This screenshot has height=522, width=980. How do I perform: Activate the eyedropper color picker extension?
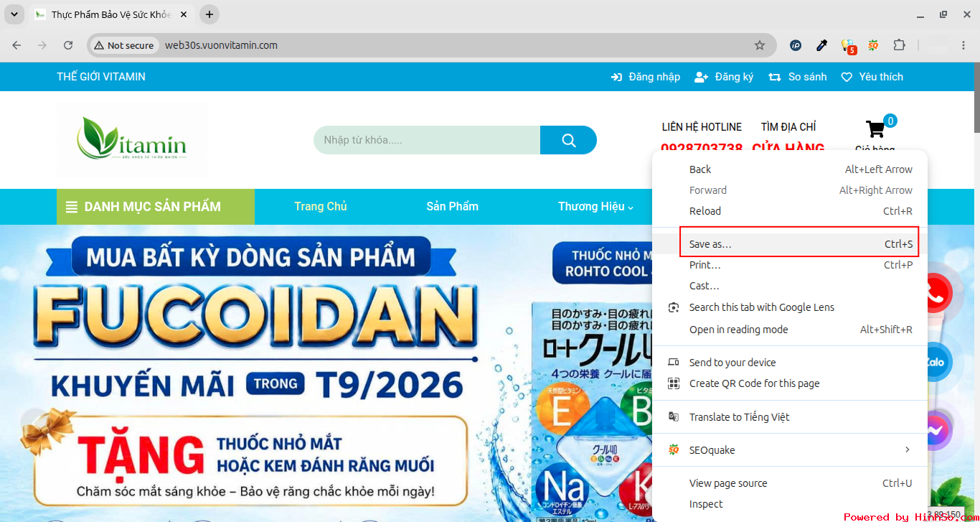pos(822,45)
